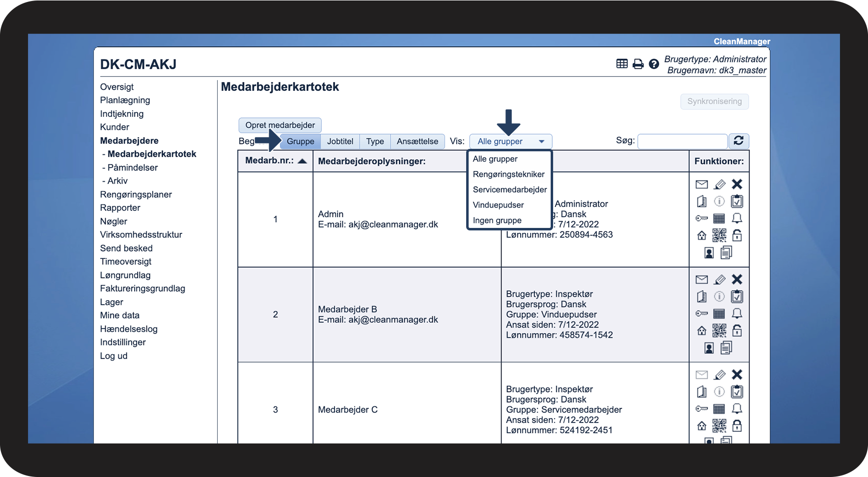Screen dimensions: 868x477
Task: Select Ingen gruppe from the group list
Action: [x=497, y=221]
